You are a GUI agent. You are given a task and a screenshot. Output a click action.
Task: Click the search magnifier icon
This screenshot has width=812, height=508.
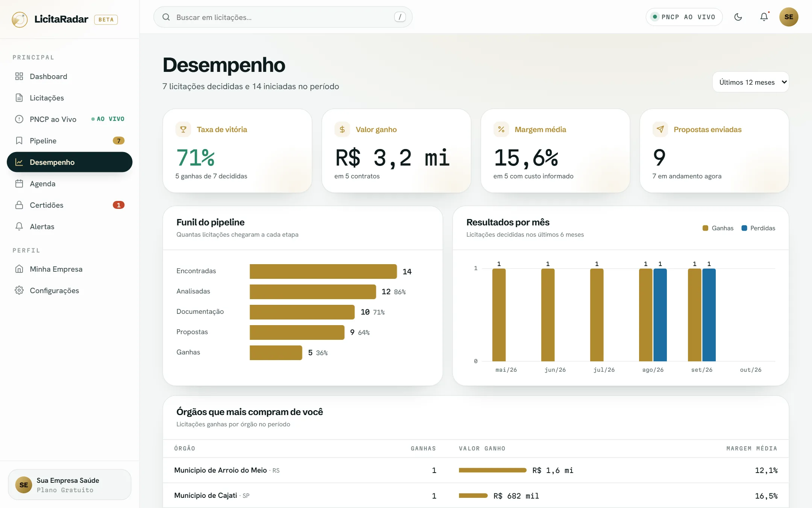(166, 17)
